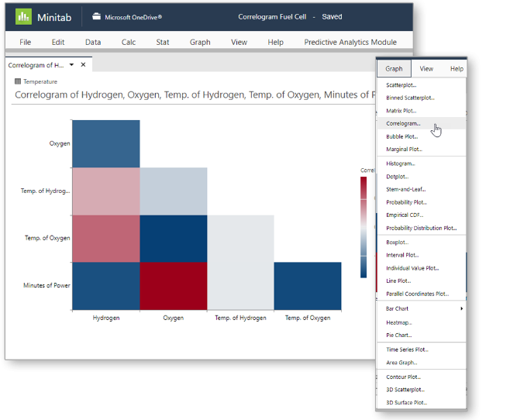Image resolution: width=510 pixels, height=420 pixels.
Task: Select Time Series Plot option
Action: click(x=407, y=349)
